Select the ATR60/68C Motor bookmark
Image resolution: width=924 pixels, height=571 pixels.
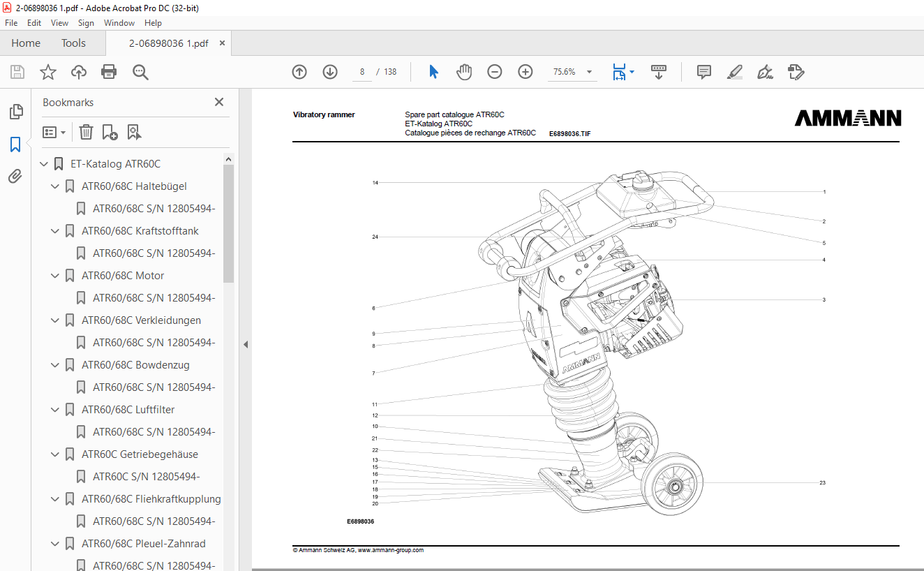click(x=123, y=276)
